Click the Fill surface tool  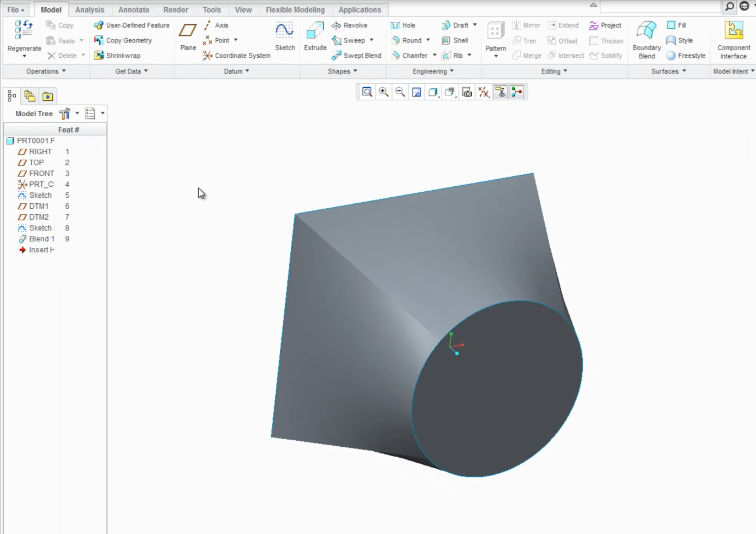click(x=676, y=25)
